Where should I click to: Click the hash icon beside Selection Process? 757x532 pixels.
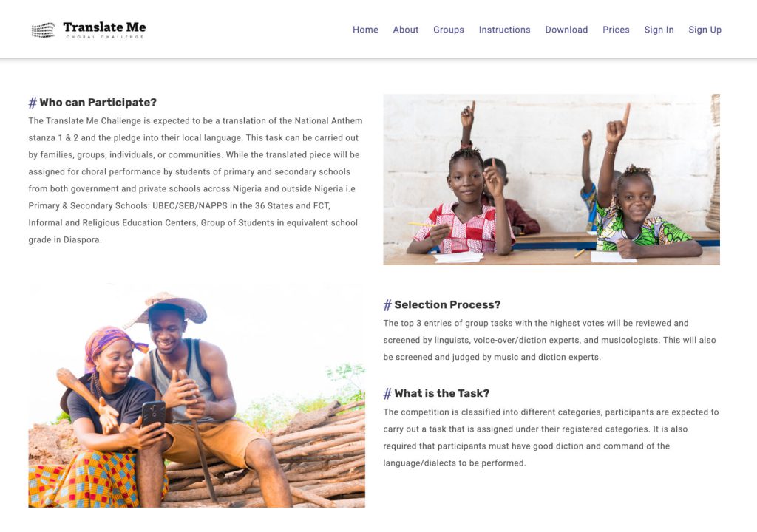(x=387, y=305)
